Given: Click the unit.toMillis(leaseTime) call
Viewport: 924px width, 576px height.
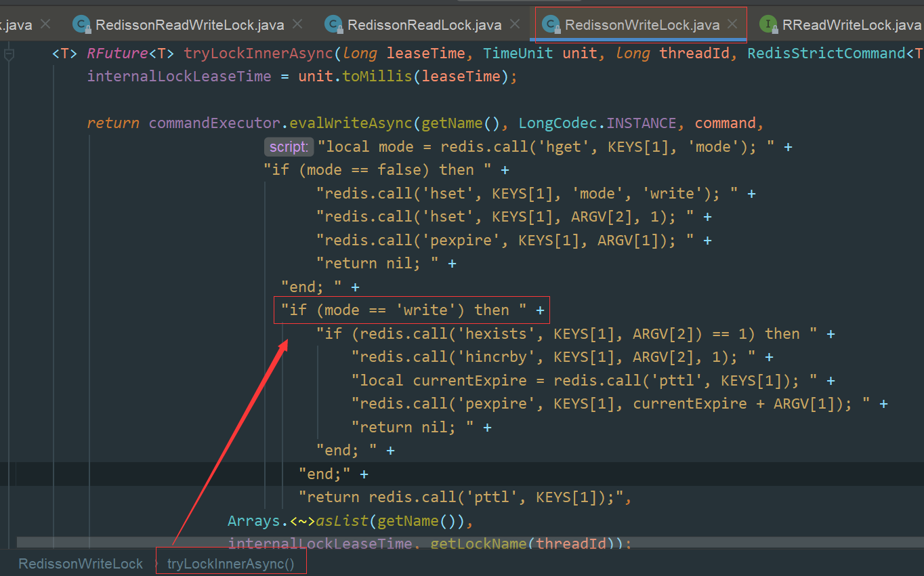Looking at the screenshot, I should (403, 77).
